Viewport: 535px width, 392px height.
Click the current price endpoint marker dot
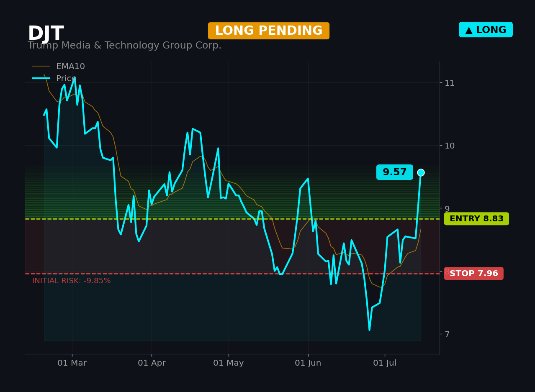421,172
